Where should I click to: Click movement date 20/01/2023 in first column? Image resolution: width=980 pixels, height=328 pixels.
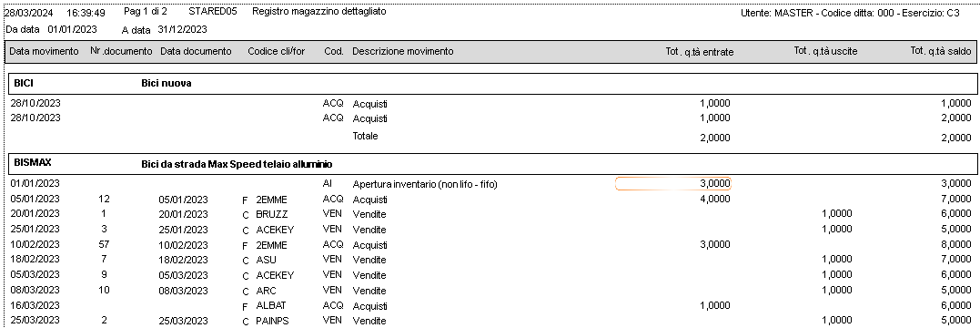35,213
